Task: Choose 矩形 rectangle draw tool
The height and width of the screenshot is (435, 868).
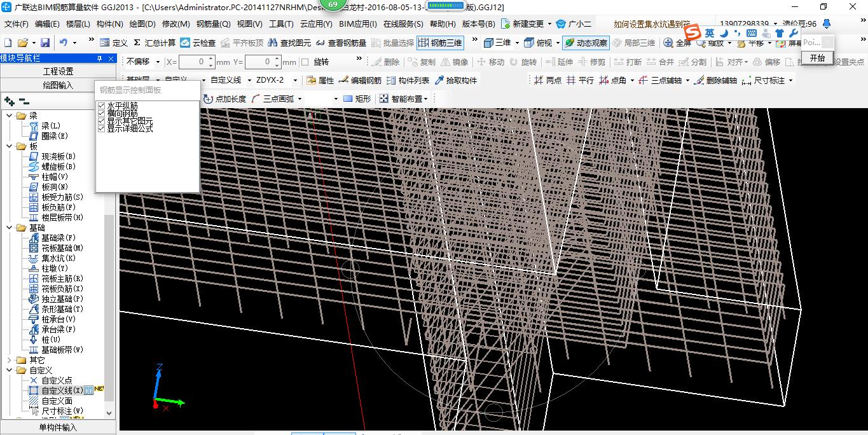Action: pos(357,99)
